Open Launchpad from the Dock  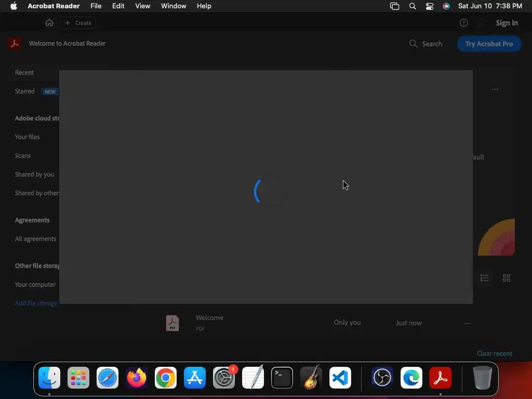click(78, 378)
